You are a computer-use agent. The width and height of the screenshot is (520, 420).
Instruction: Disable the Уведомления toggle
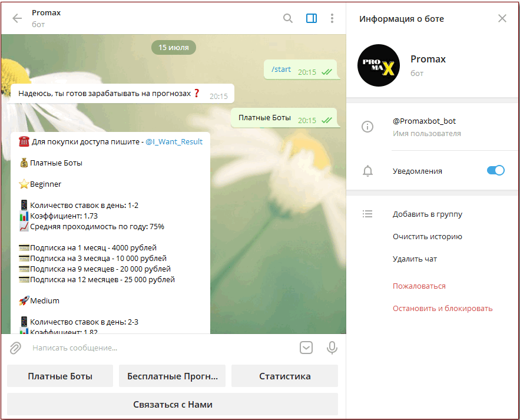point(495,170)
